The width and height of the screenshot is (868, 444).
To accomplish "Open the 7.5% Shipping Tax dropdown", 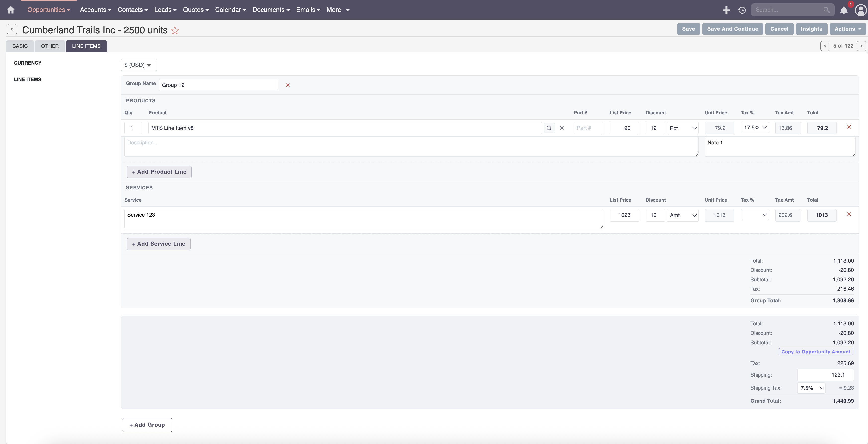I will [811, 388].
